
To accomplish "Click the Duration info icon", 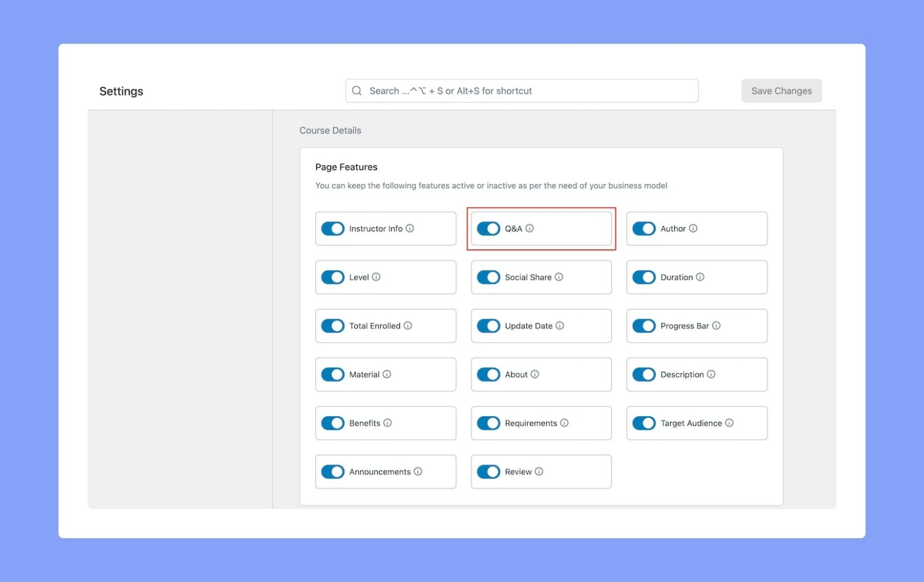I will (x=700, y=277).
